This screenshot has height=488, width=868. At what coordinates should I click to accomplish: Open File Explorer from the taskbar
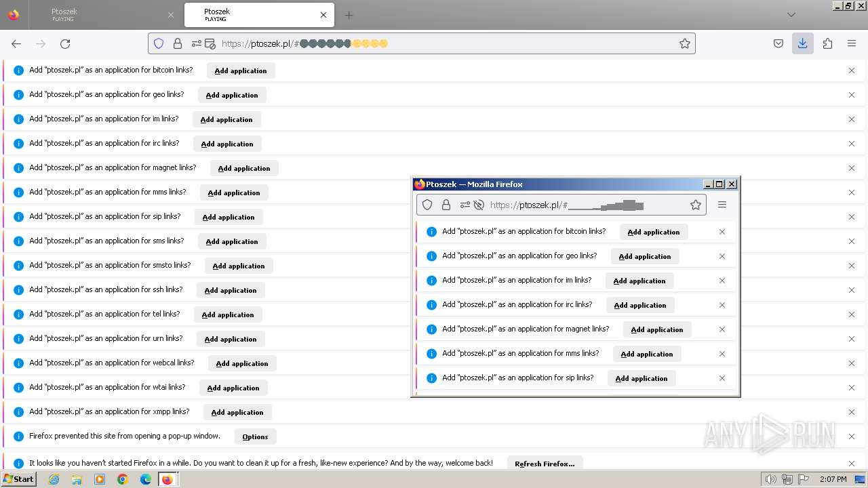click(x=77, y=479)
